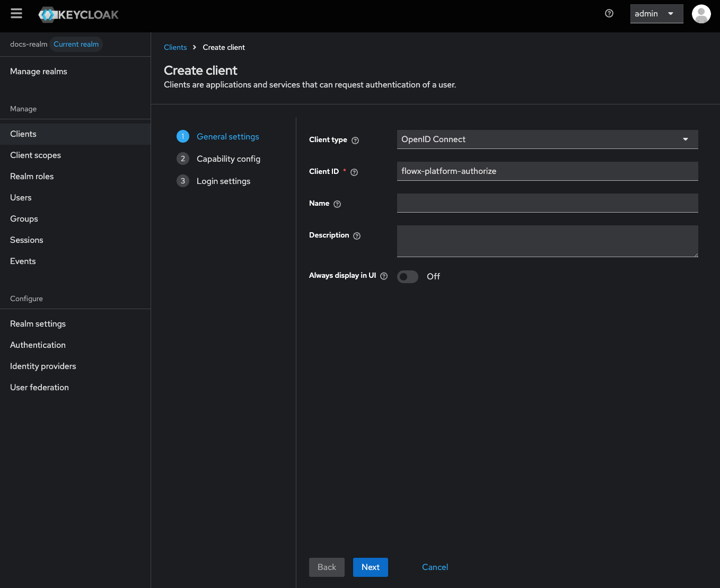
Task: Click the user avatar icon
Action: tap(701, 14)
